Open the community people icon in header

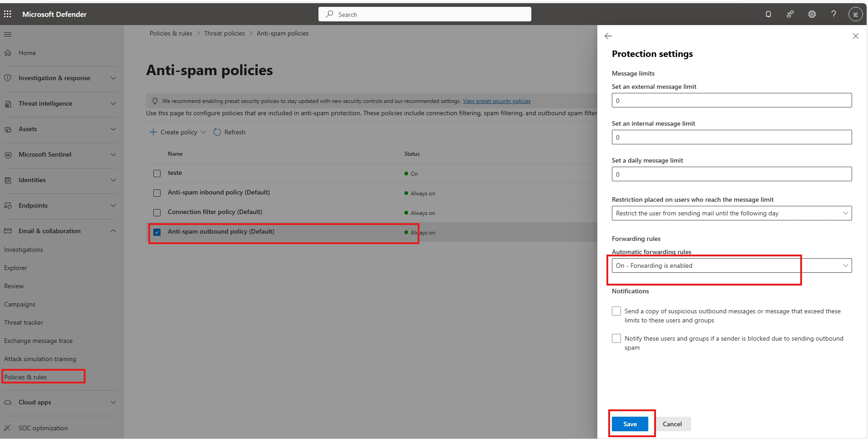tap(790, 14)
